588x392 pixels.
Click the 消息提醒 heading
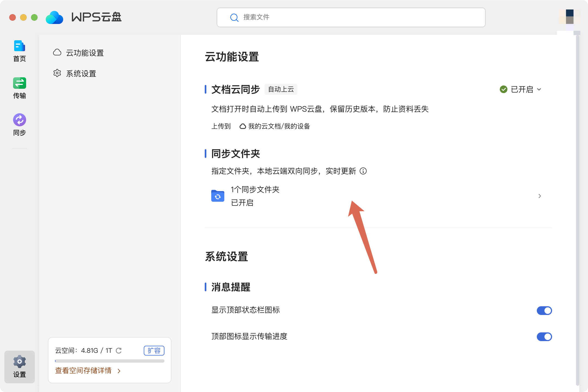[x=231, y=287]
